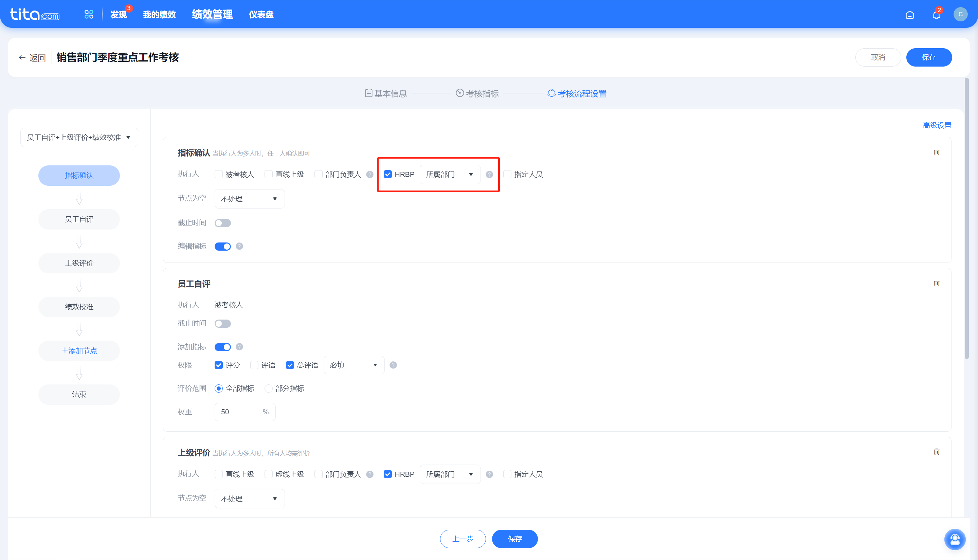This screenshot has width=978, height=560.
Task: Uncheck HRBP in 指标确认 executors
Action: coord(388,175)
